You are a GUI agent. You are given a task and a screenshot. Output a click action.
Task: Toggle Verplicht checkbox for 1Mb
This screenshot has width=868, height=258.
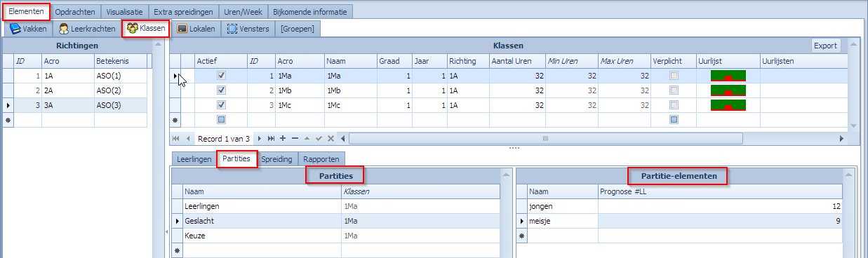(x=674, y=90)
